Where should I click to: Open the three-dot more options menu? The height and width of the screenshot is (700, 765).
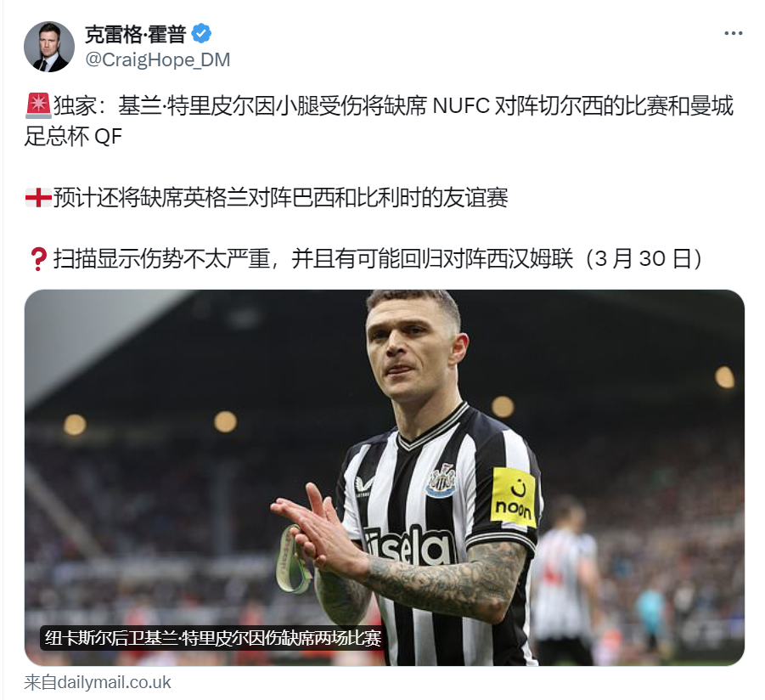[734, 33]
